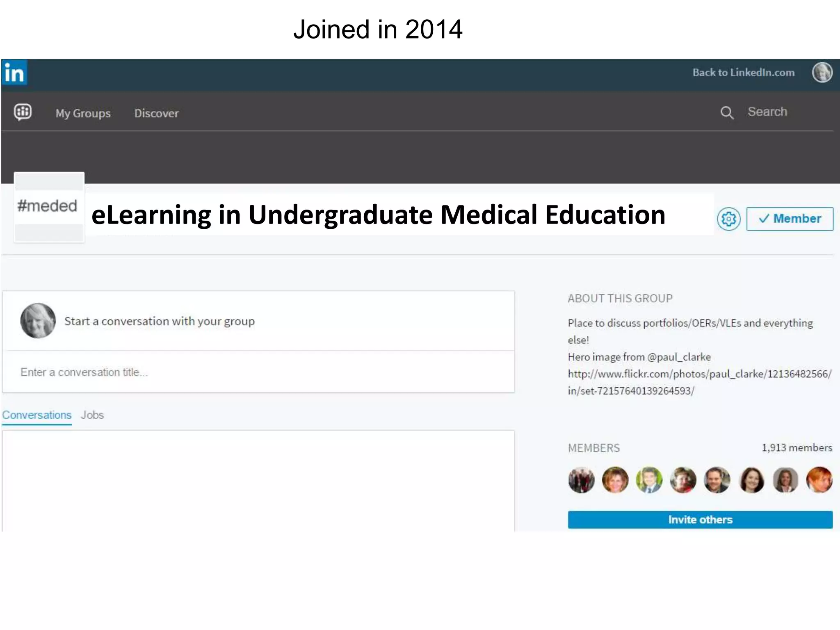Click into the Search field

pyautogui.click(x=767, y=112)
